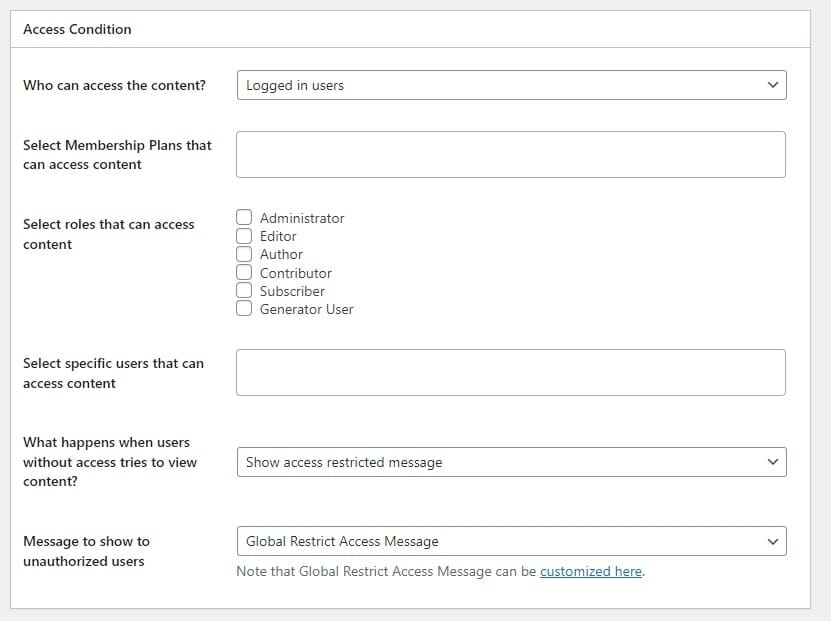The height and width of the screenshot is (621, 831).
Task: Toggle the Subscriber role checkbox
Action: (x=244, y=290)
